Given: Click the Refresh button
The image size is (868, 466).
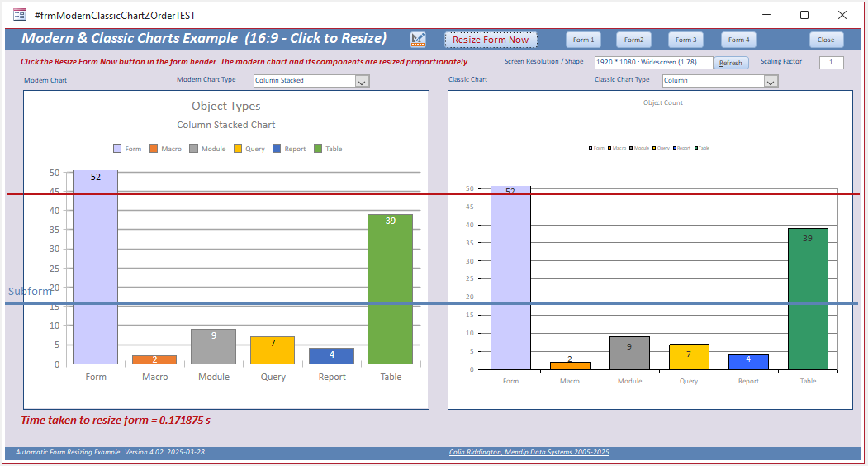Looking at the screenshot, I should click(731, 63).
